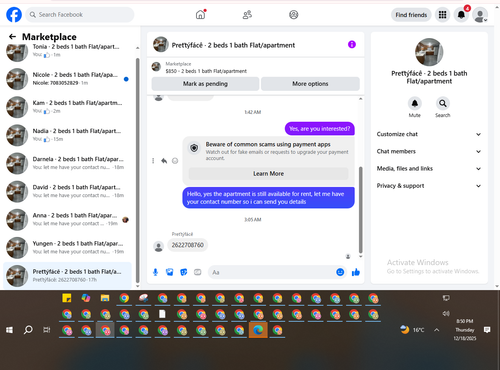Expand the Chat members section
The image size is (500, 370).
429,151
